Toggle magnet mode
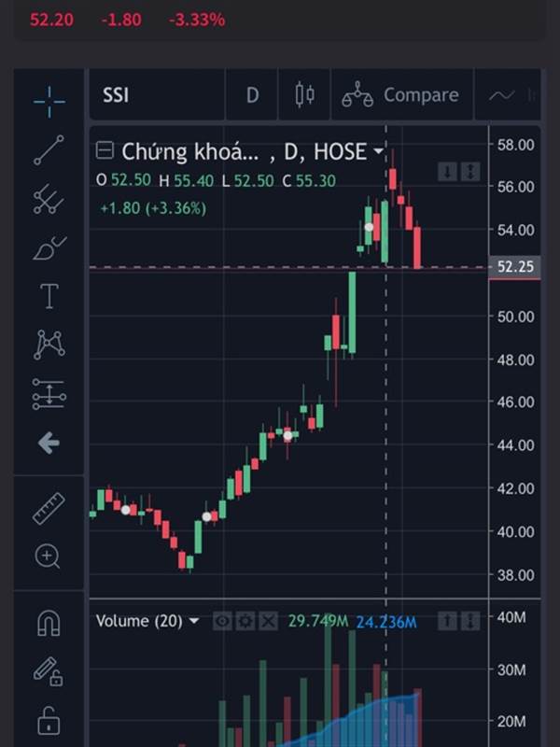 (x=49, y=623)
